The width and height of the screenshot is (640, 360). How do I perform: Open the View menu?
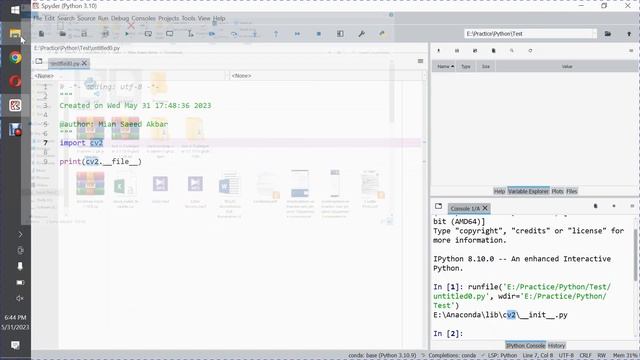point(204,18)
